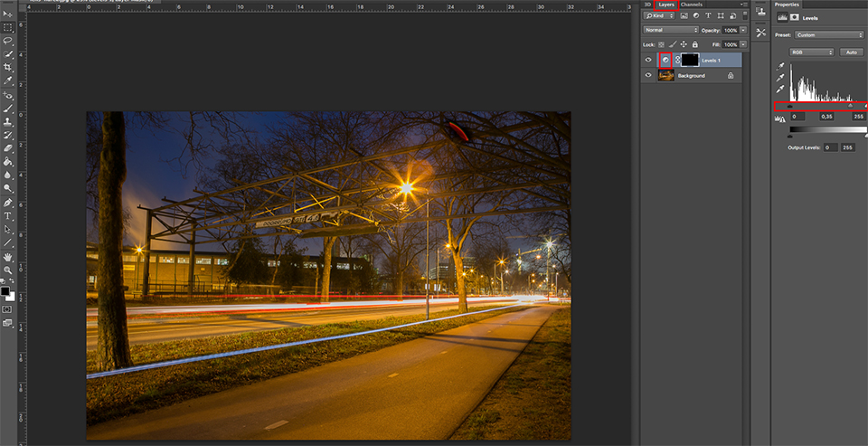868x446 pixels.
Task: Toggle Quick Mask mode
Action: pos(8,309)
